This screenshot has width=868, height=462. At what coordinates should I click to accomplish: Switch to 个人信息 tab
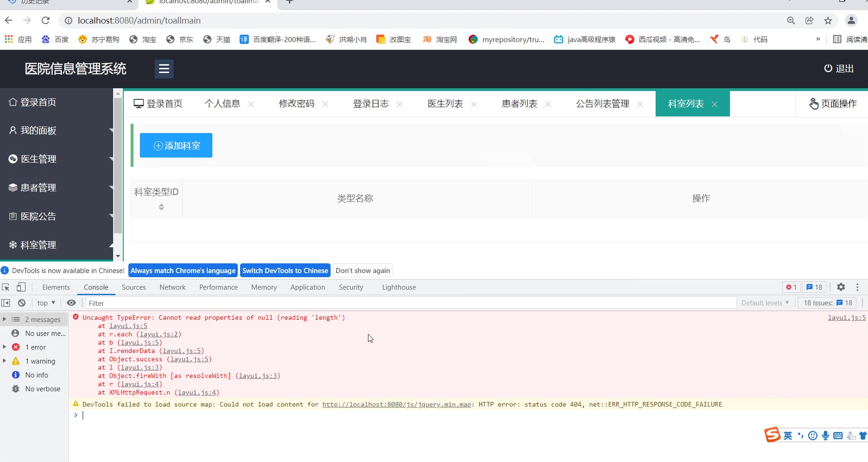[223, 103]
